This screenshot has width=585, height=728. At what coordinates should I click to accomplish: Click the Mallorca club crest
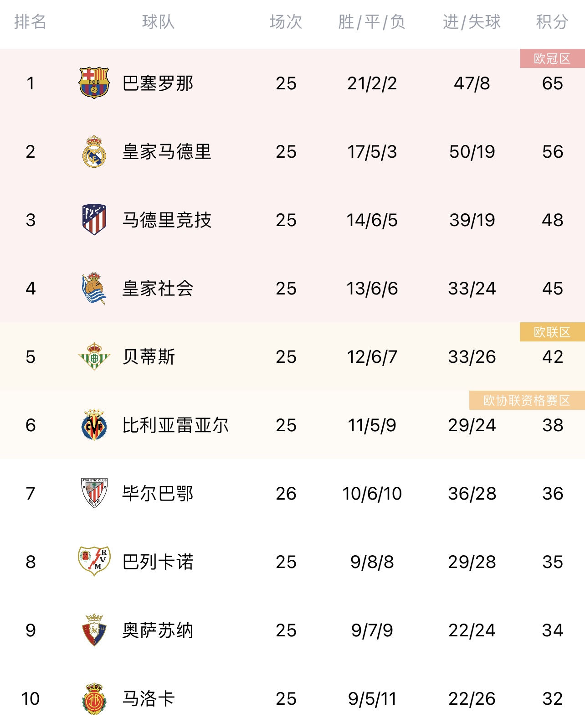(x=94, y=698)
